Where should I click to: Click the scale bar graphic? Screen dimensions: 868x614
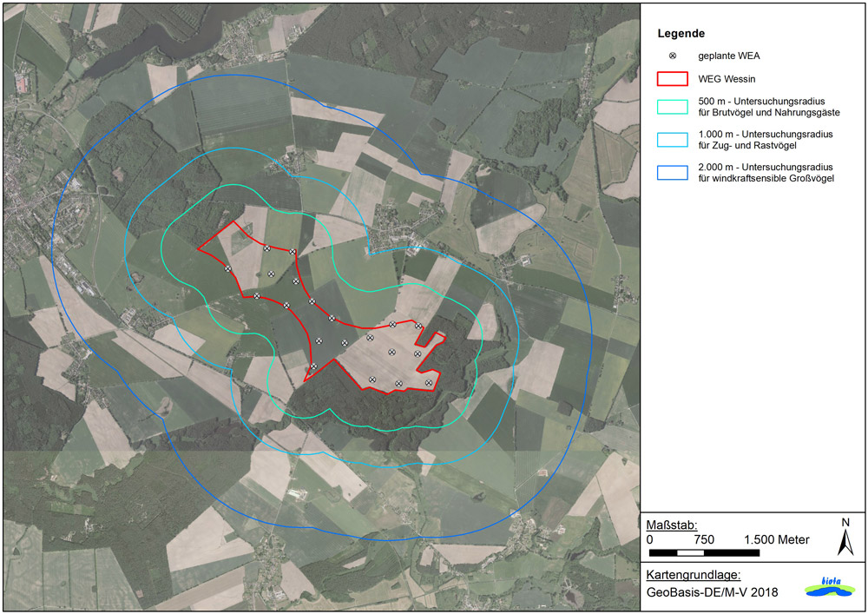pos(704,552)
